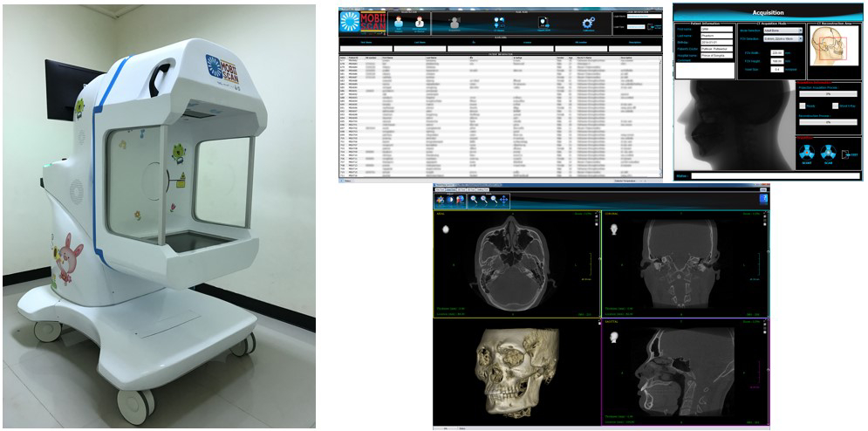Start the SCAN radiation icon in Acquisition window

pos(828,154)
